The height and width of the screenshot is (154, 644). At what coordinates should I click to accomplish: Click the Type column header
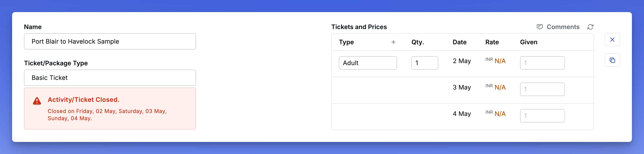click(346, 42)
